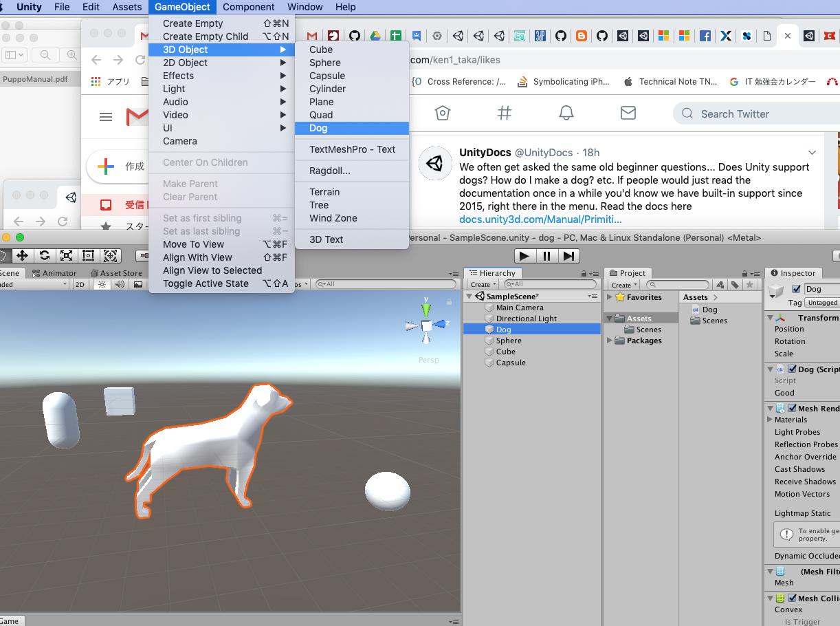Choose Dog from 3D Object submenu
The image size is (840, 626).
point(352,128)
